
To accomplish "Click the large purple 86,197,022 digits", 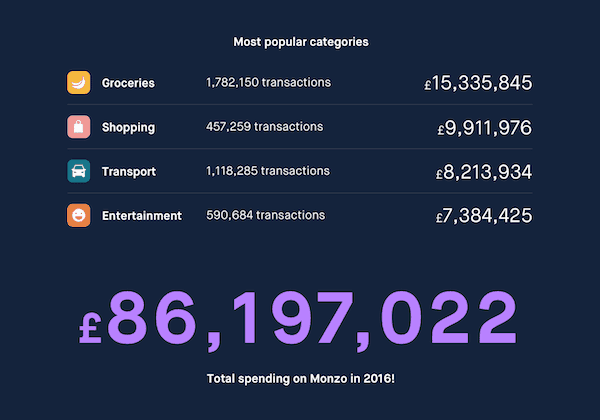I will 312,319.
